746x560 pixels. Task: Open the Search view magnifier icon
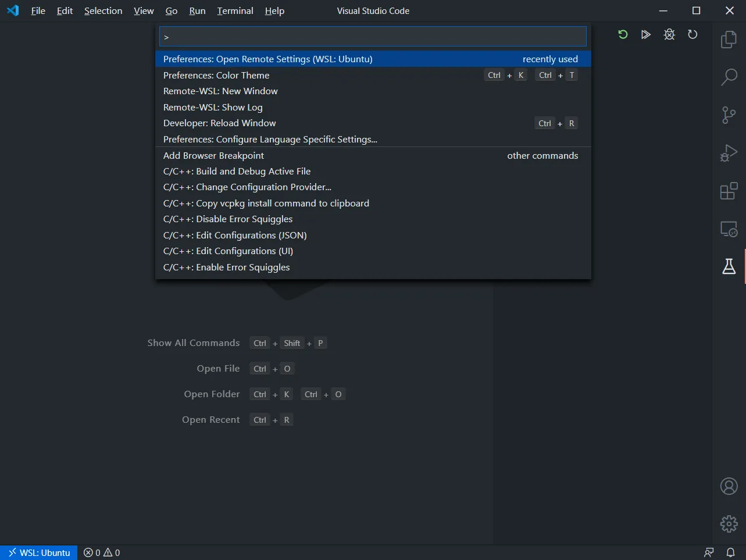pyautogui.click(x=729, y=77)
